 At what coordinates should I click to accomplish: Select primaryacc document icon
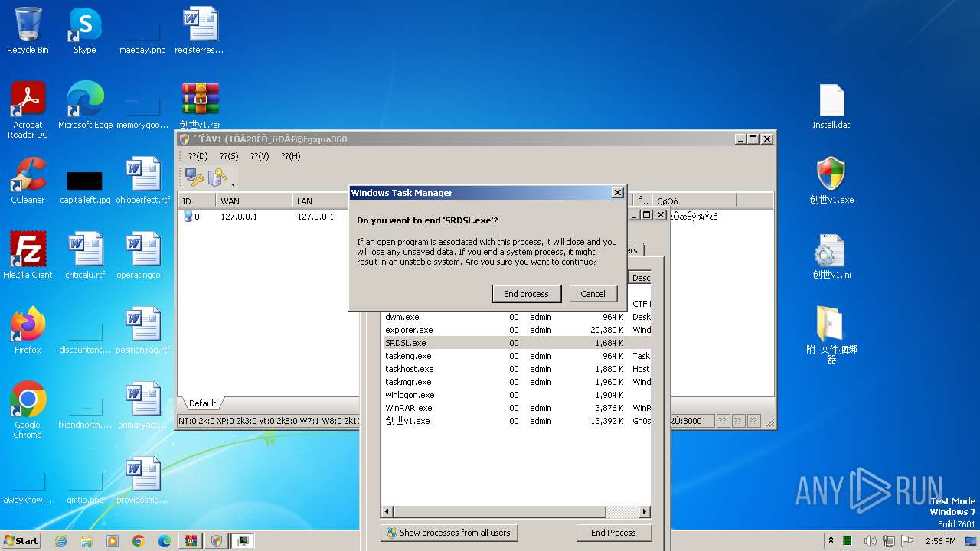coord(142,406)
